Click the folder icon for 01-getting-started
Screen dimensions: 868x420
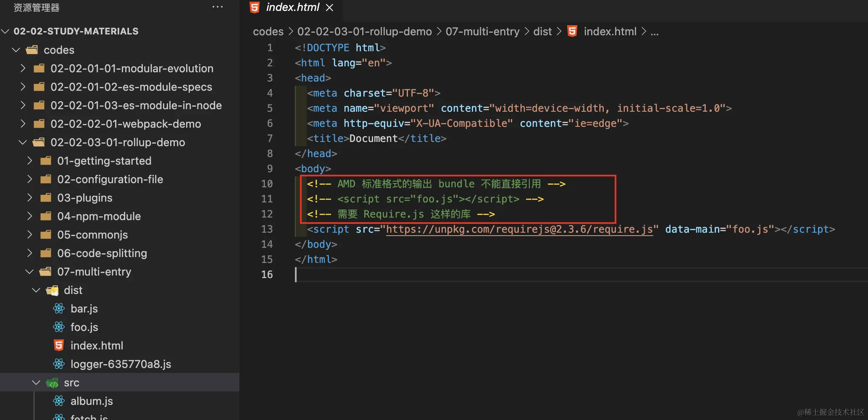pos(46,161)
